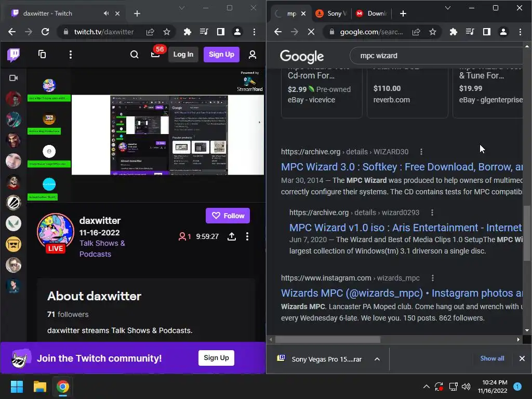Viewport: 532px width, 399px height.
Task: Open Twitch notifications inbox with 56 badge
Action: pyautogui.click(x=156, y=54)
